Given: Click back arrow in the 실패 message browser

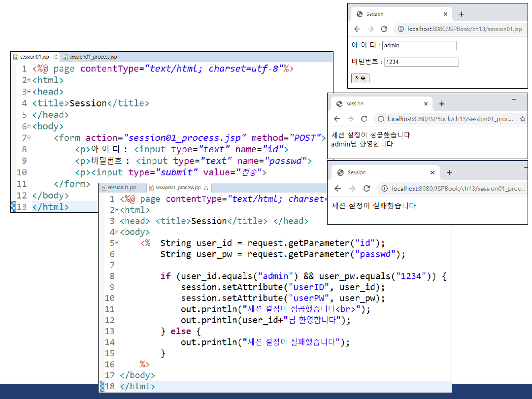Looking at the screenshot, I should (337, 188).
